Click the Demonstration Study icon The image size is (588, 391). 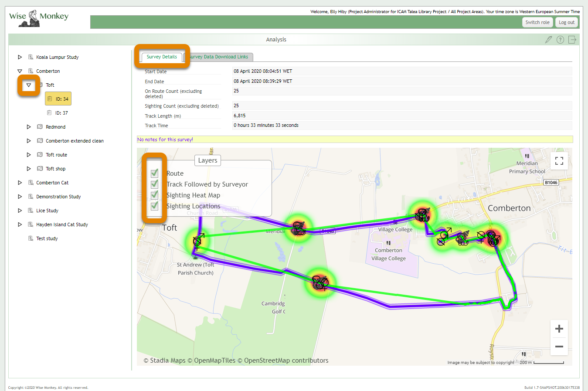(31, 197)
